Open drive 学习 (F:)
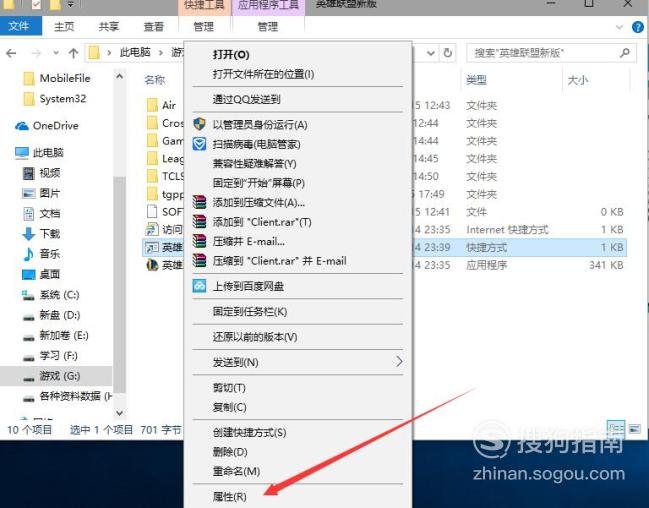 tap(50, 356)
